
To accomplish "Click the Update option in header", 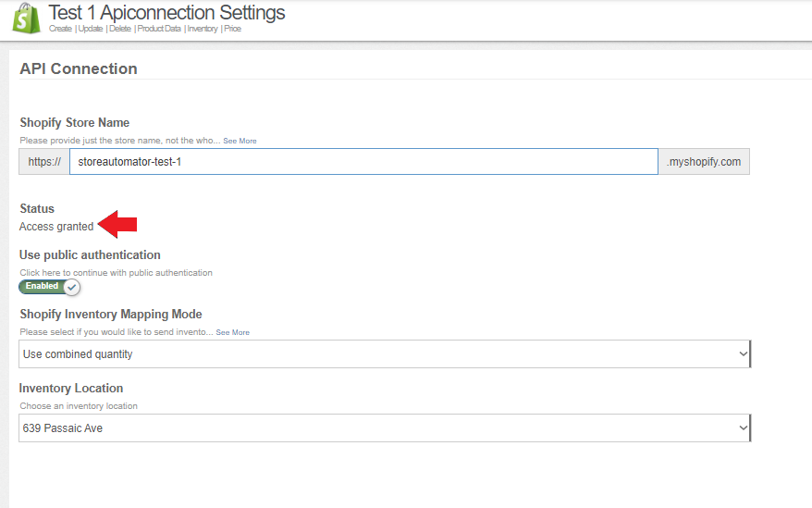I will pos(90,29).
